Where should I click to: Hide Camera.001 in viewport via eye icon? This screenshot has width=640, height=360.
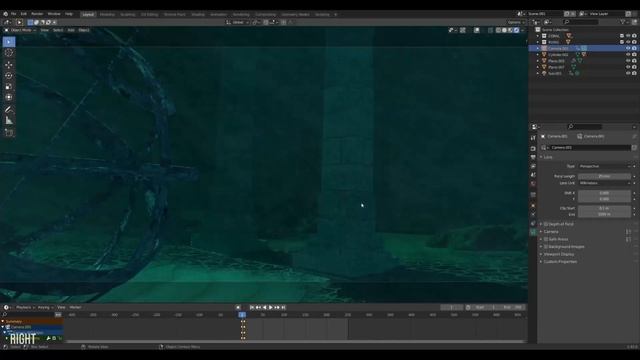(628, 48)
